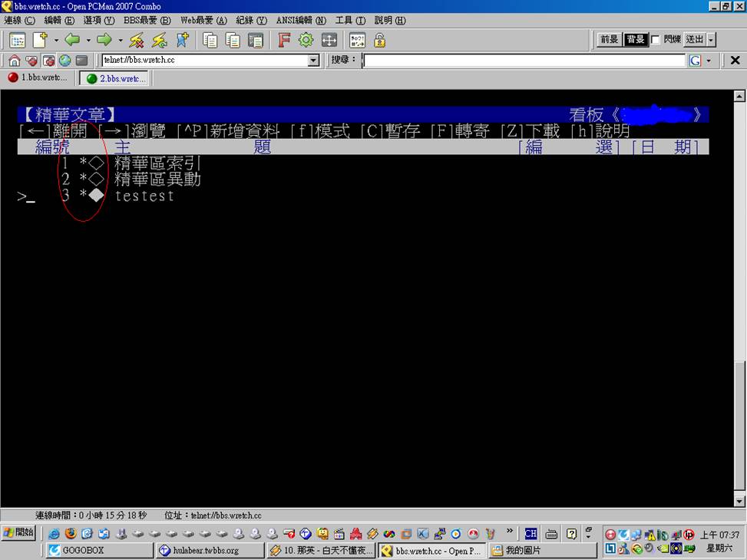
Task: Switch to the 1.bbs.wretc tab
Action: (x=38, y=78)
